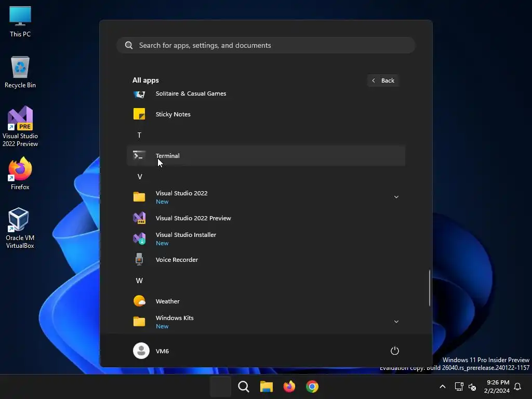The image size is (532, 399).
Task: Open the Weather app entry
Action: click(266, 301)
